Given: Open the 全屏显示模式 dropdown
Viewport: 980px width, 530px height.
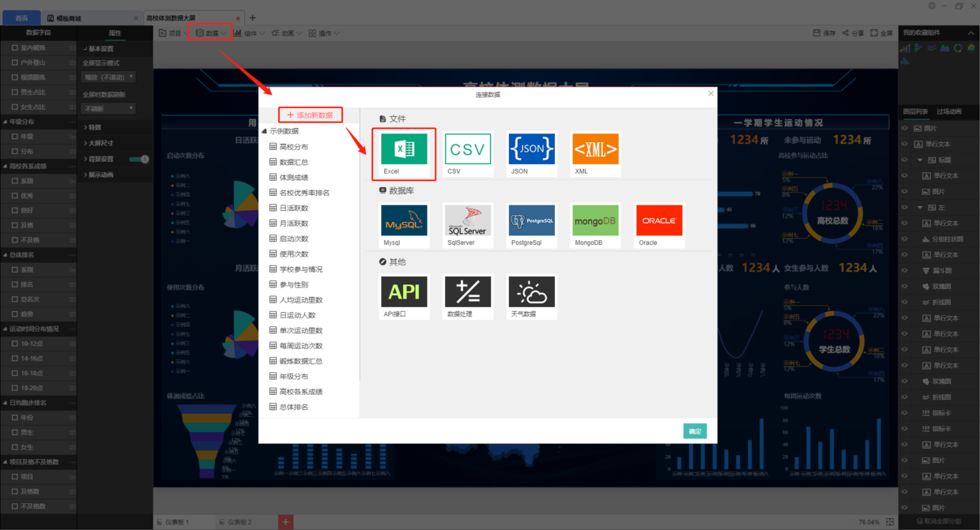Looking at the screenshot, I should [108, 77].
